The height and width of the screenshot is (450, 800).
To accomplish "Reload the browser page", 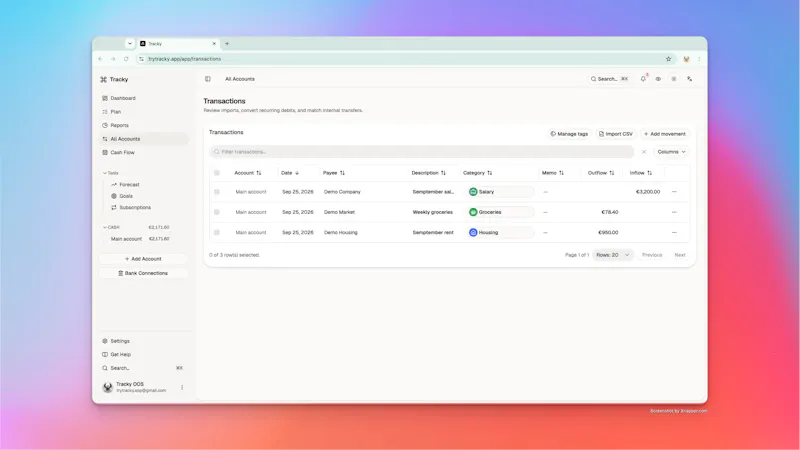I will [x=126, y=59].
